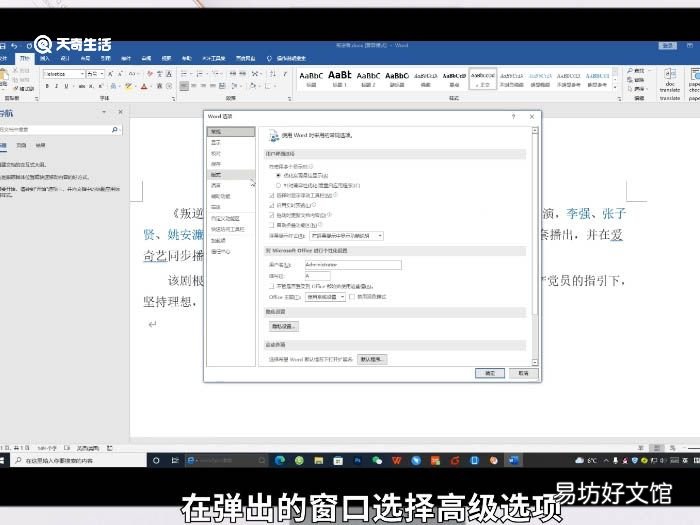This screenshot has height=525, width=700.
Task: Toggle the checkbox beside Office theme dropdown
Action: pyautogui.click(x=352, y=296)
